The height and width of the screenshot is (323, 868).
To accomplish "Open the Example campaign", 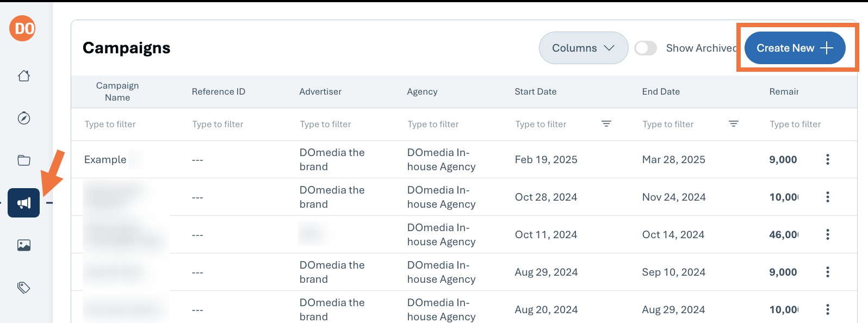I will (105, 159).
